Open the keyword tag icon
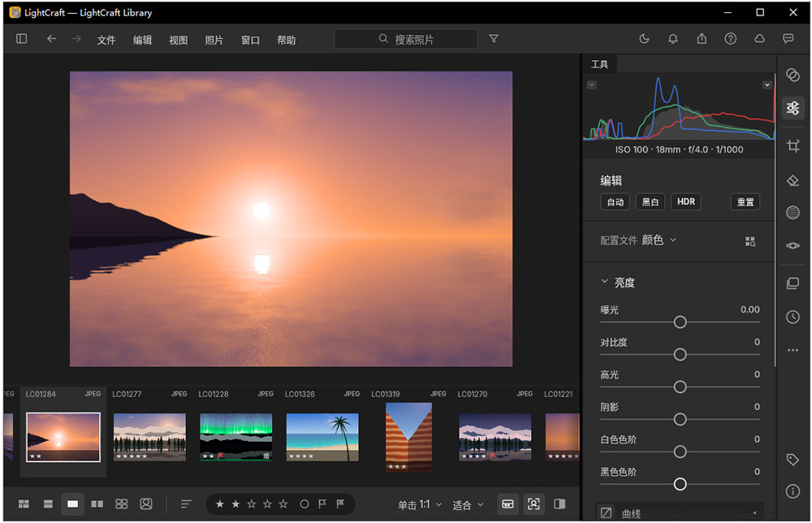The image size is (812, 523). point(793,460)
